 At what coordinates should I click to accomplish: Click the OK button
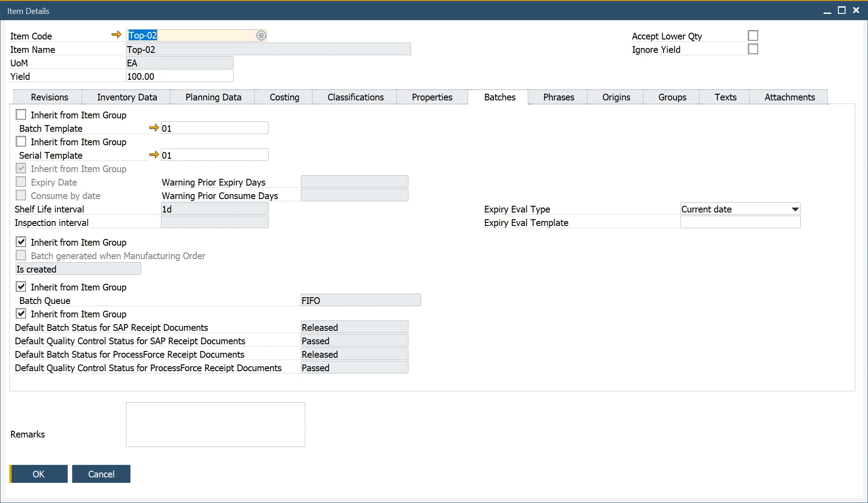pos(38,474)
